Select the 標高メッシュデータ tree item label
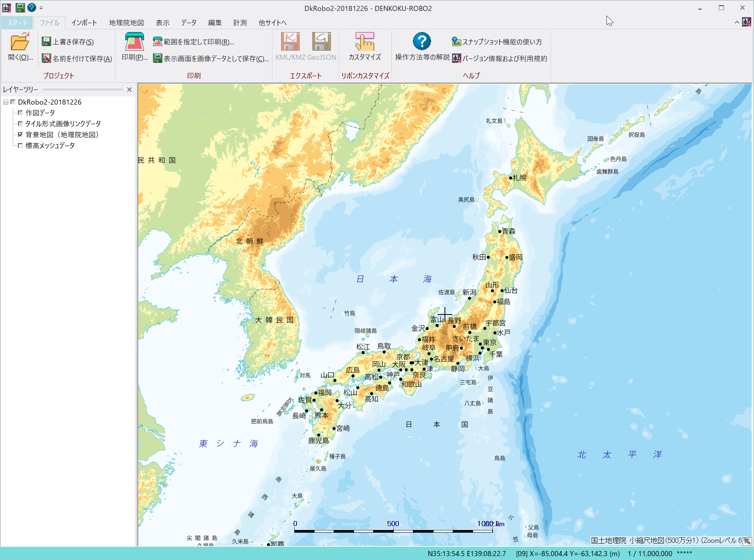 coord(50,146)
